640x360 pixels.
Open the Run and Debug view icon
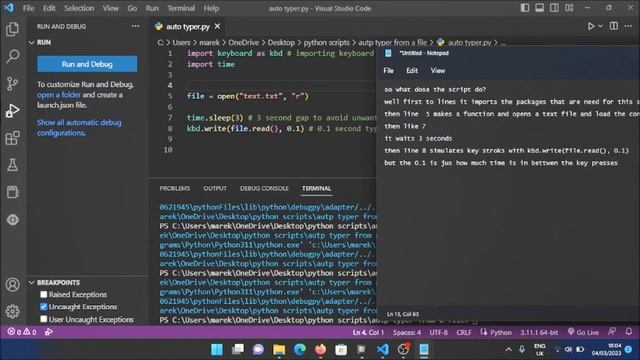[x=12, y=111]
